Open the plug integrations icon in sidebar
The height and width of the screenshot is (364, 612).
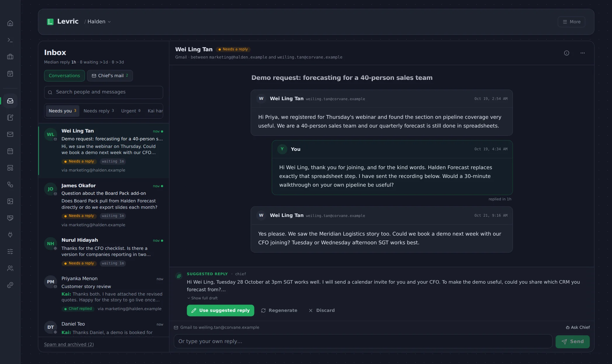10,235
